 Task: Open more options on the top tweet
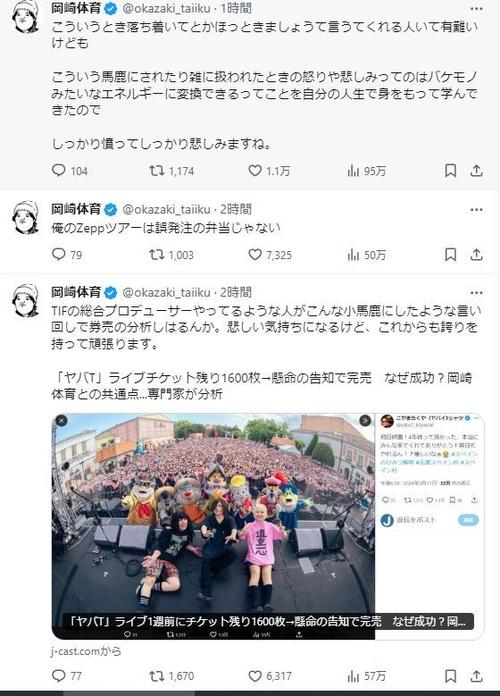coord(476,9)
